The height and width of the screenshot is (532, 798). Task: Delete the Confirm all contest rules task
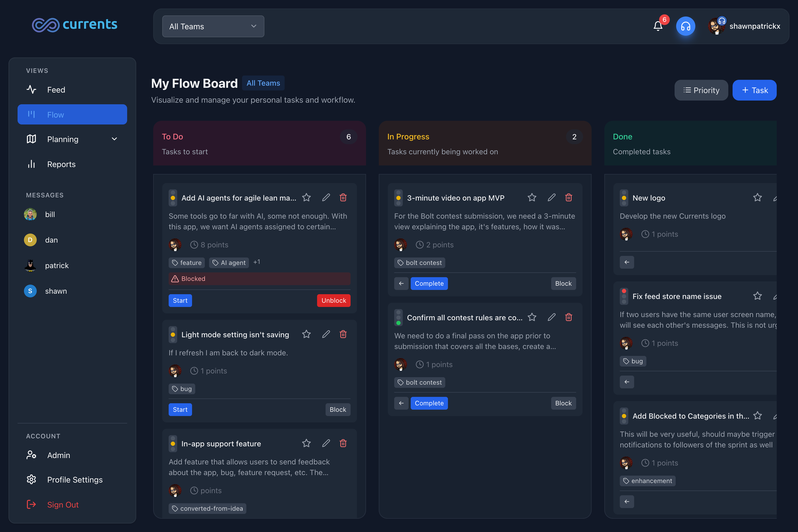pos(569,317)
